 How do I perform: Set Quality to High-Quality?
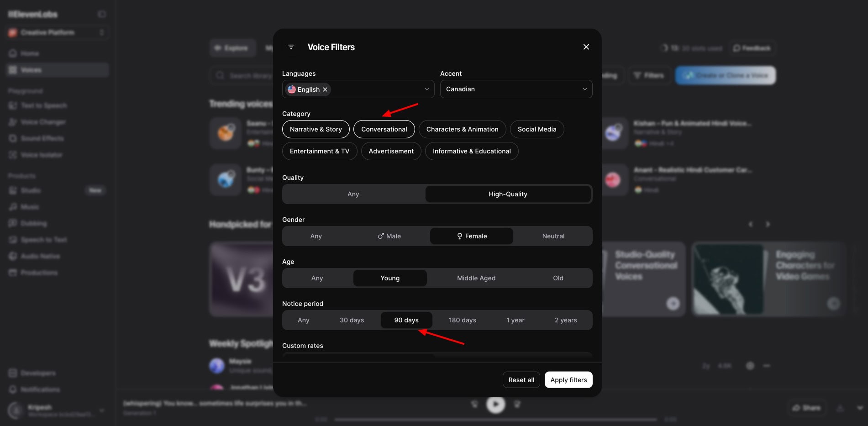508,194
